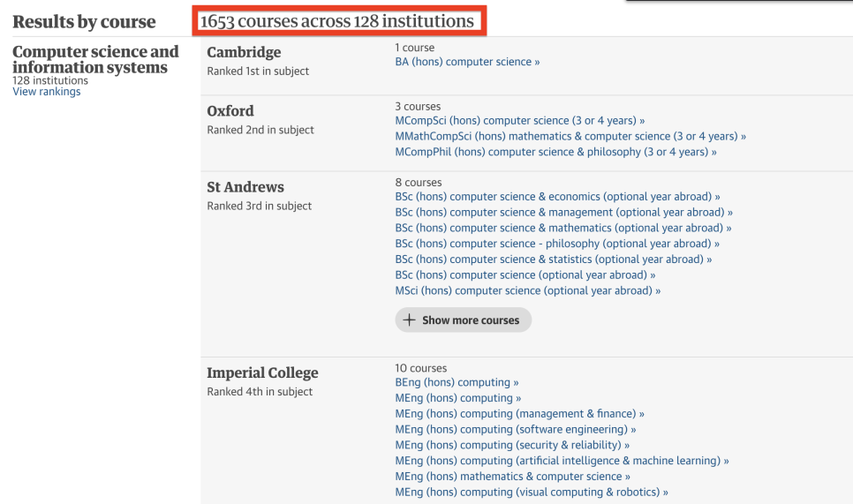
Task: Click the '128 institutions' label under subject
Action: pos(50,80)
